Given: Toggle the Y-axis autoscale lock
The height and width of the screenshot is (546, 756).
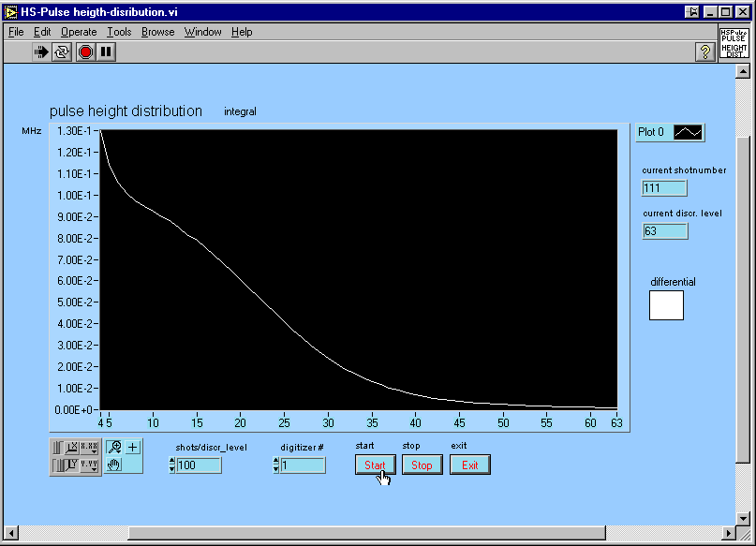Looking at the screenshot, I should (57, 465).
